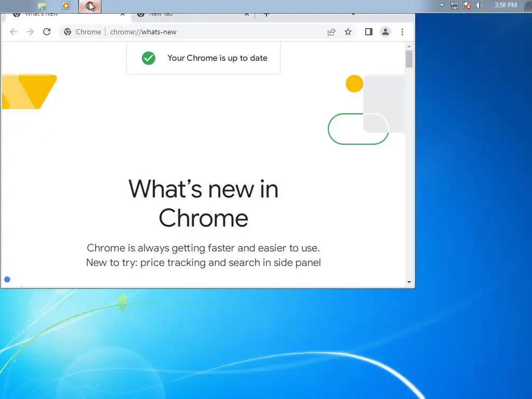Open the profile avatar menu

point(385,32)
